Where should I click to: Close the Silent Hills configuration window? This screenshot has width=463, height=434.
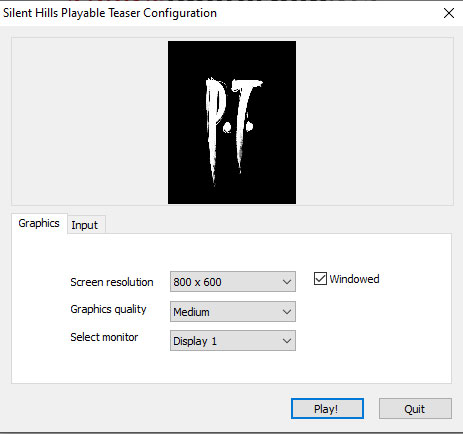click(449, 13)
